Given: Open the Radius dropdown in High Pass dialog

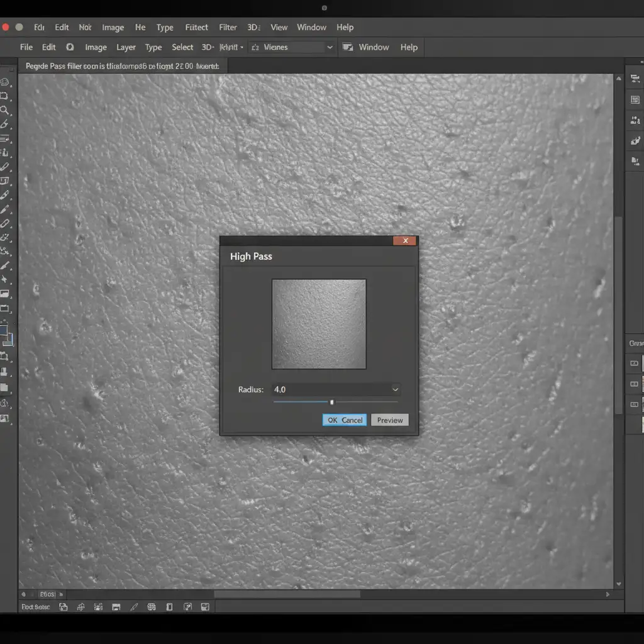Looking at the screenshot, I should [x=395, y=389].
